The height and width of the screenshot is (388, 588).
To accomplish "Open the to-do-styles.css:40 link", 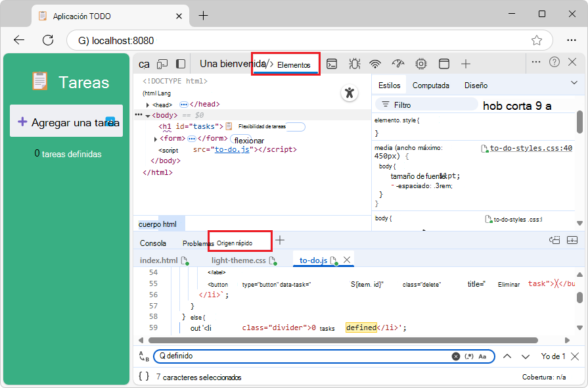I will [530, 148].
